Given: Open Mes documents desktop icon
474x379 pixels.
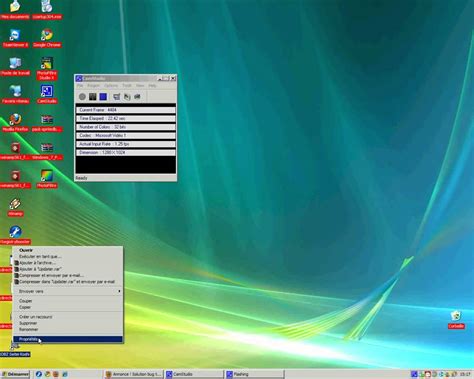Looking at the screenshot, I should point(15,10).
